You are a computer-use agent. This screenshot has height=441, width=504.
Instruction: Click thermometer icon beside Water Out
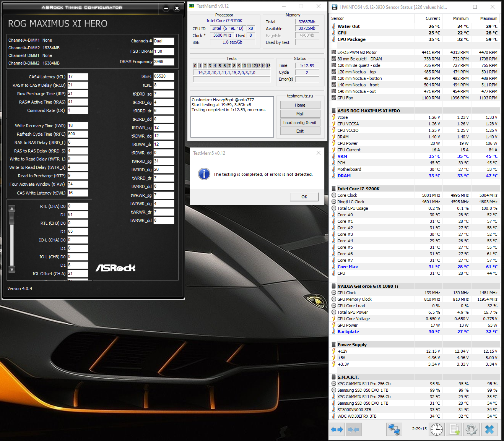[333, 26]
